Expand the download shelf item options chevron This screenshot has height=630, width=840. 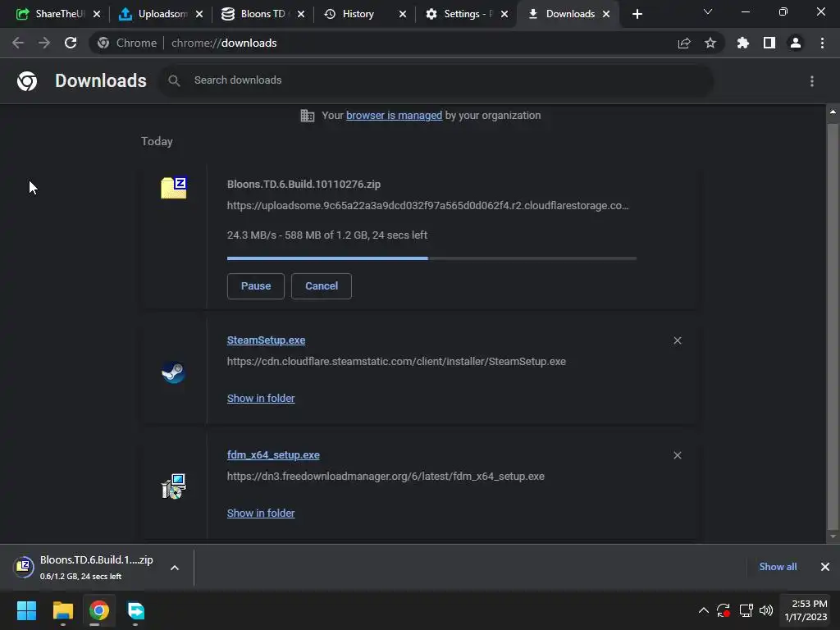(175, 568)
